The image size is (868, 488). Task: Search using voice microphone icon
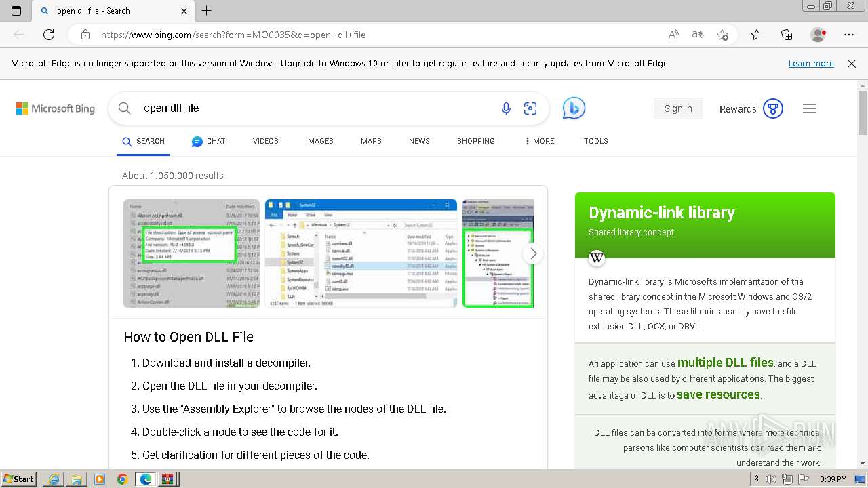point(506,108)
